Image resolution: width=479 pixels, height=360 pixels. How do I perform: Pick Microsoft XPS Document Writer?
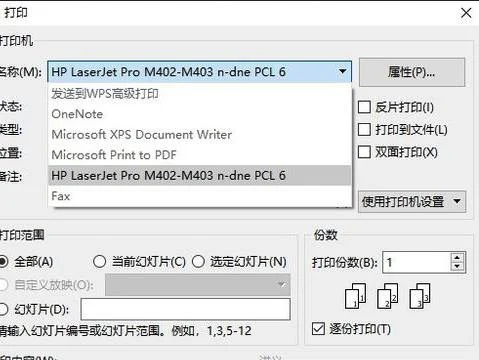(200, 134)
